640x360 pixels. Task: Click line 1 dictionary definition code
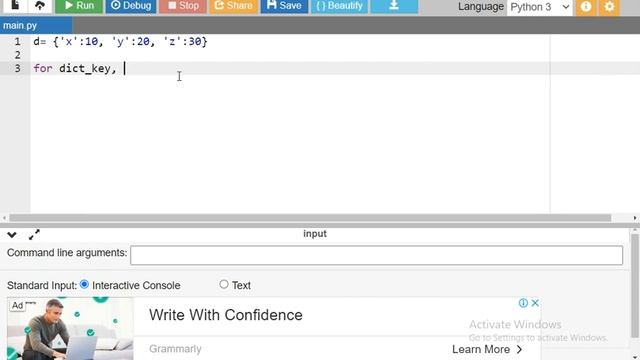coord(120,42)
